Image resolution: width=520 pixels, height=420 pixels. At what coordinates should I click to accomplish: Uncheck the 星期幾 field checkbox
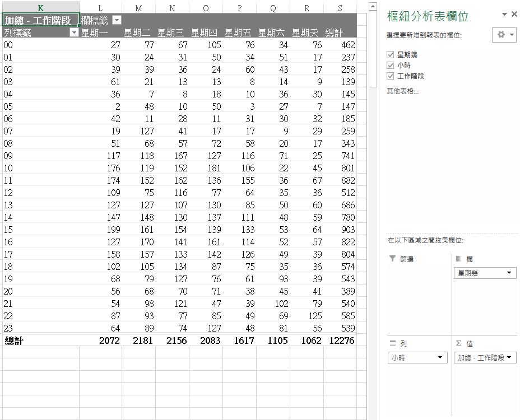391,55
